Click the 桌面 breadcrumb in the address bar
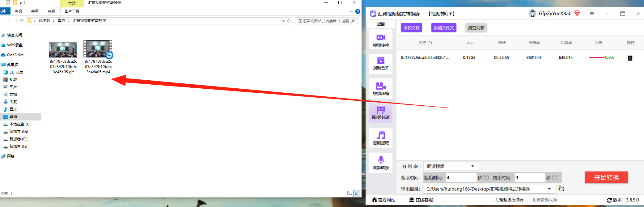The height and width of the screenshot is (207, 644). (61, 21)
